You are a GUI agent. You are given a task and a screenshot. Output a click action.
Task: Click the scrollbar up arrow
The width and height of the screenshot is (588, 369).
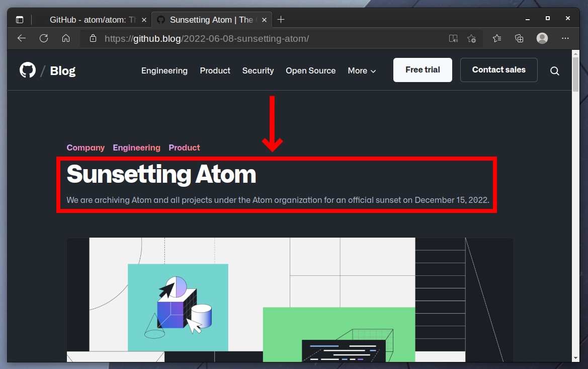pos(575,53)
